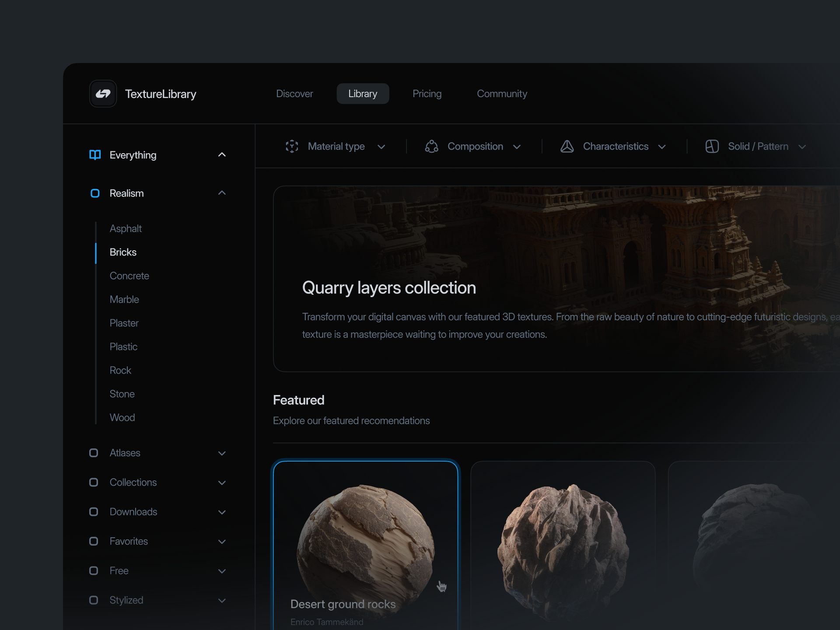Open the Quarry layers collection heading
The width and height of the screenshot is (840, 630).
pyautogui.click(x=389, y=288)
